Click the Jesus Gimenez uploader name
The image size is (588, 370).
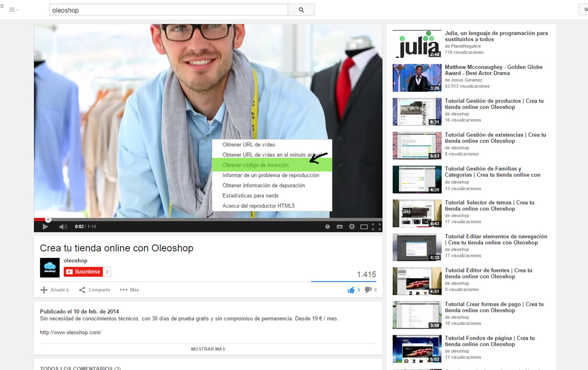click(x=466, y=80)
